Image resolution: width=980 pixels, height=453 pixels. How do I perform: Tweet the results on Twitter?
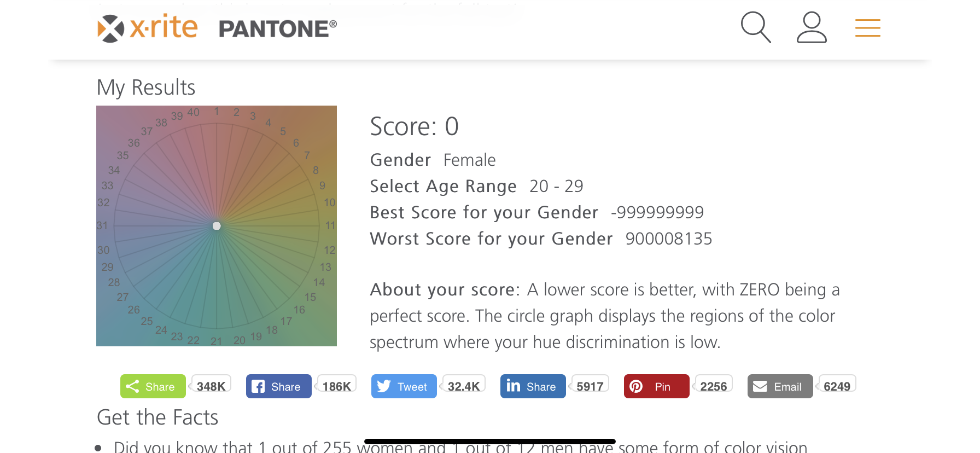pyautogui.click(x=404, y=386)
